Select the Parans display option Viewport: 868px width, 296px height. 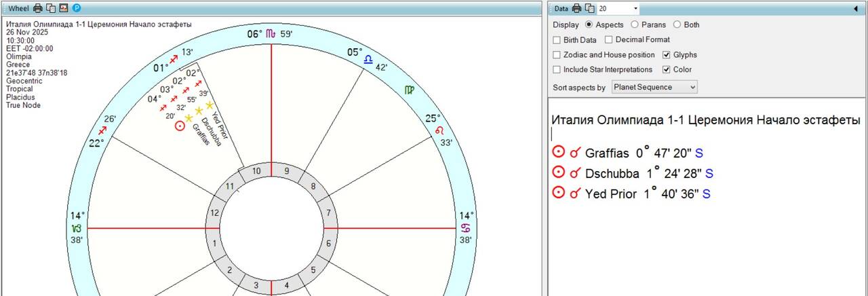635,24
